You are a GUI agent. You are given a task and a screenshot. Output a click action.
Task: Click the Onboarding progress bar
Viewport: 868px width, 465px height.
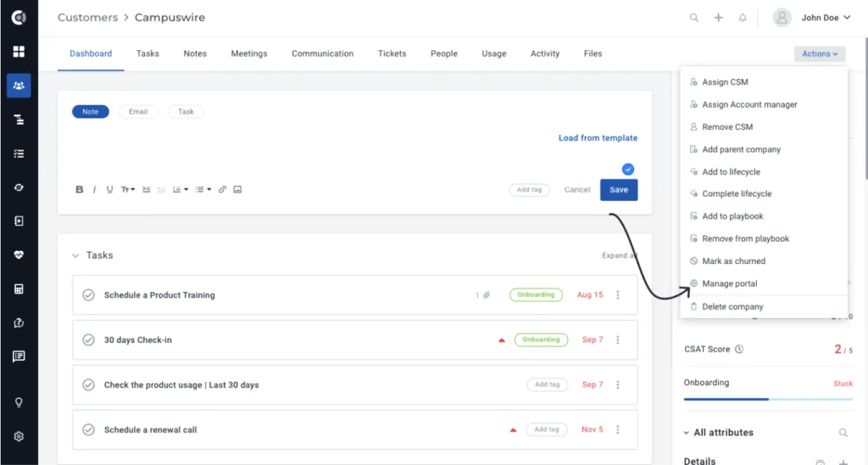click(768, 399)
